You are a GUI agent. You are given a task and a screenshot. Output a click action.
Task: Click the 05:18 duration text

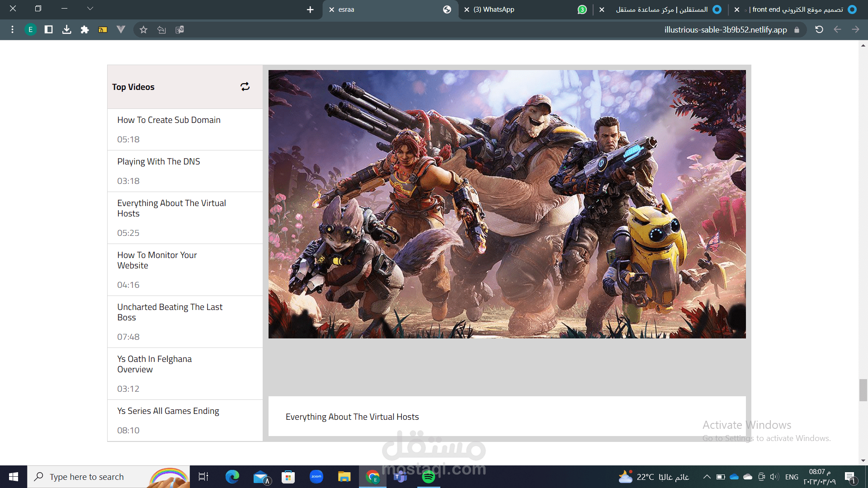click(128, 139)
